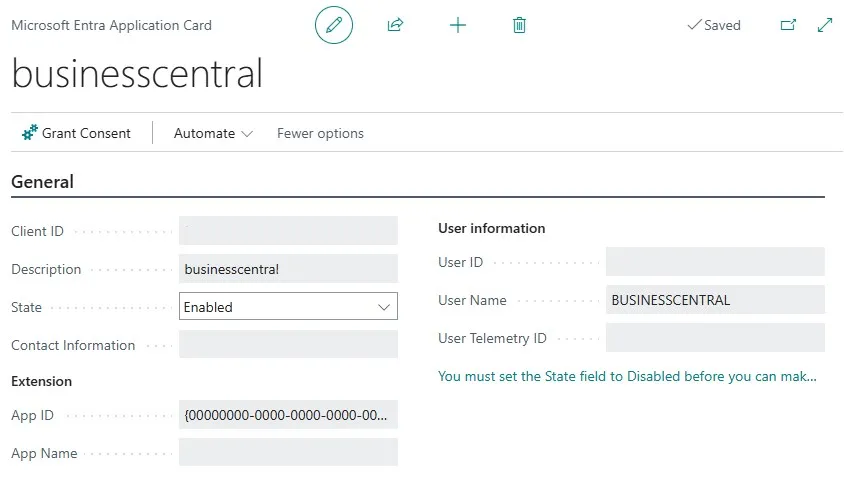Image resolution: width=852 pixels, height=484 pixels.
Task: Collapse the General section heading
Action: 42,181
